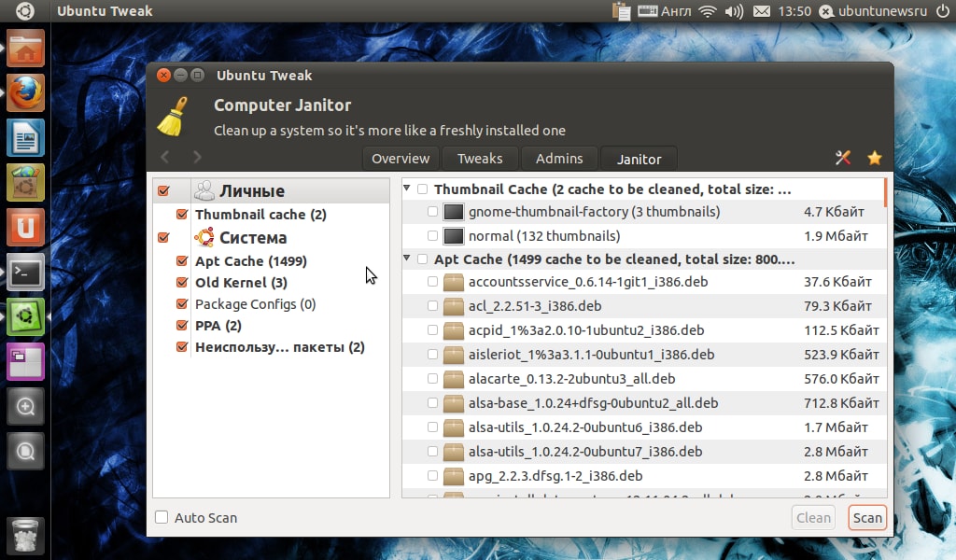
Task: Collapse the Apt Cache group triangle
Action: (407, 259)
